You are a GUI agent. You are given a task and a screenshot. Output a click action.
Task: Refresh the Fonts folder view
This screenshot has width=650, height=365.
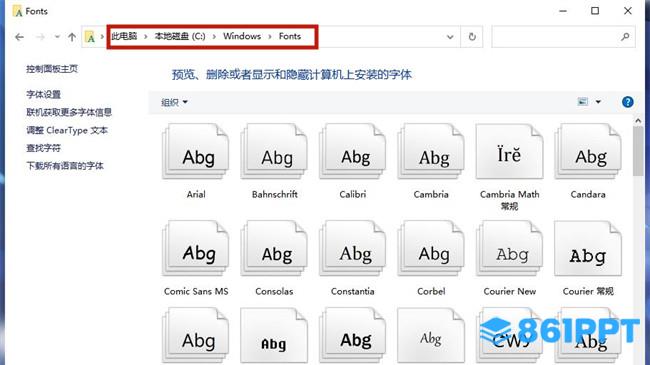point(472,37)
